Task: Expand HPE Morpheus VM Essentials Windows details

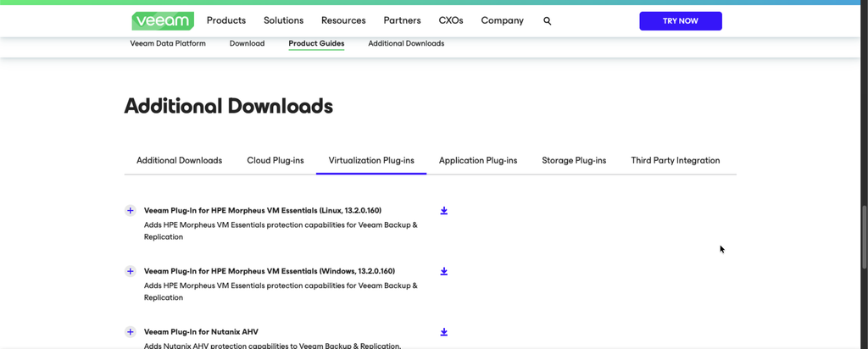Action: [130, 272]
